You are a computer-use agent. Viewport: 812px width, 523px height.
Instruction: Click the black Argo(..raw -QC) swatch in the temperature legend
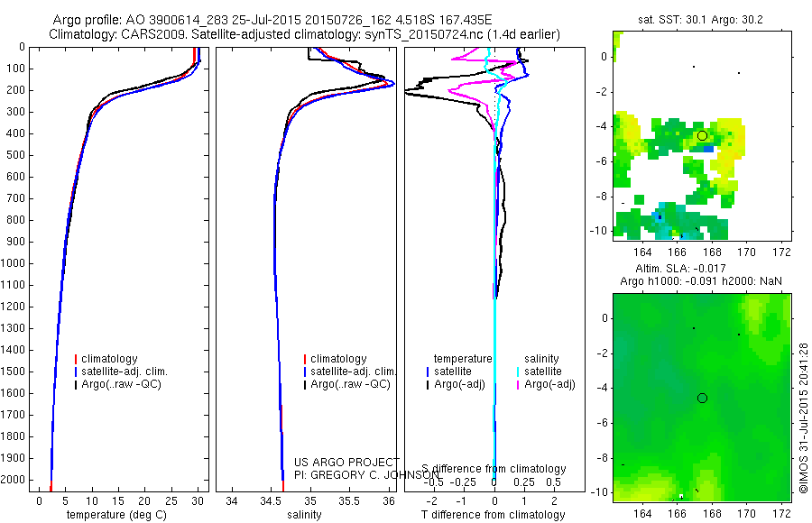coord(76,384)
